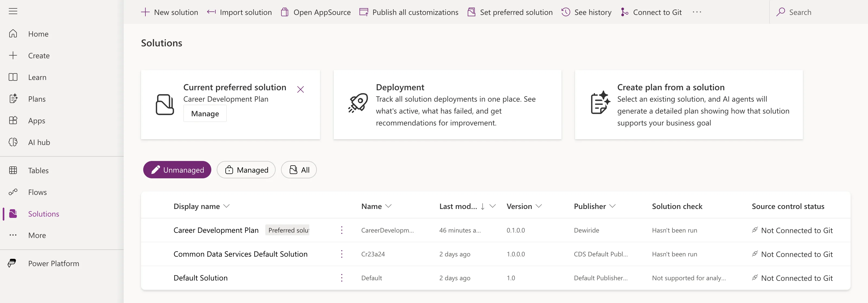Open the Create plan from a solution card
This screenshot has height=303, width=868.
[689, 105]
